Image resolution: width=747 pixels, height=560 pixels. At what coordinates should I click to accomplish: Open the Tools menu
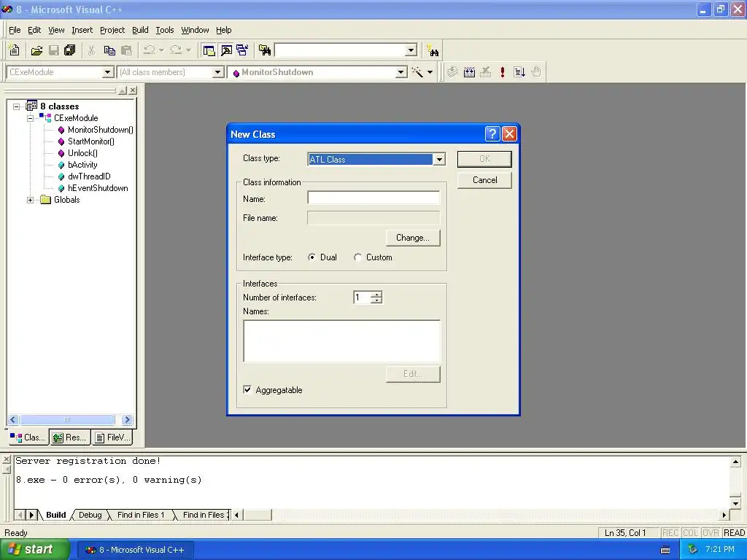(x=164, y=30)
